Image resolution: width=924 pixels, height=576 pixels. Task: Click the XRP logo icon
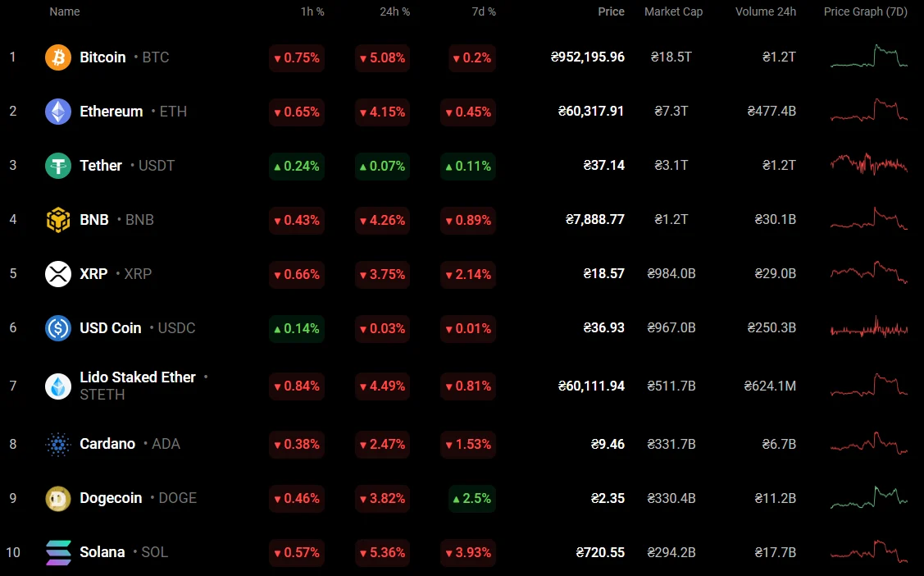tap(58, 274)
